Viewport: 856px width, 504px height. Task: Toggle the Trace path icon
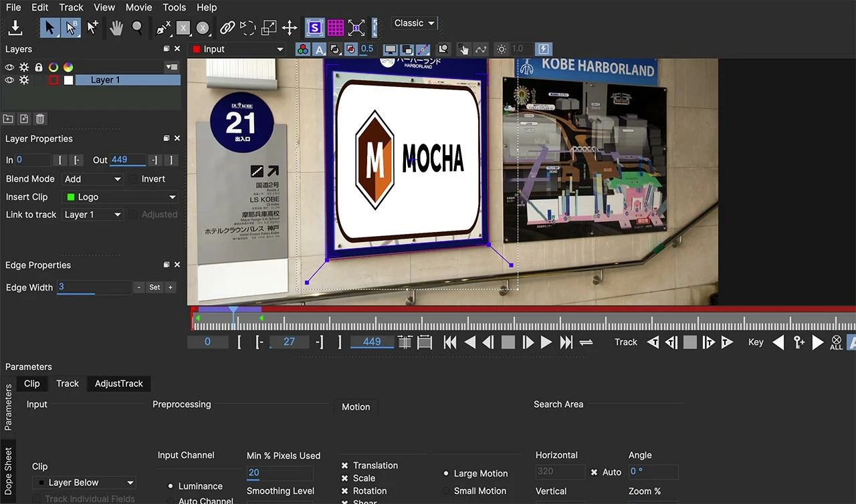(480, 49)
